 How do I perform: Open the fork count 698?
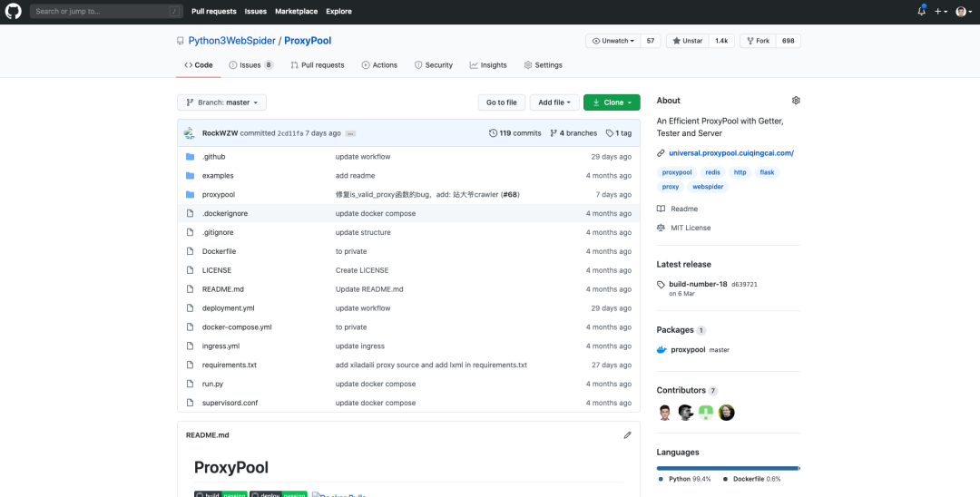pyautogui.click(x=789, y=41)
